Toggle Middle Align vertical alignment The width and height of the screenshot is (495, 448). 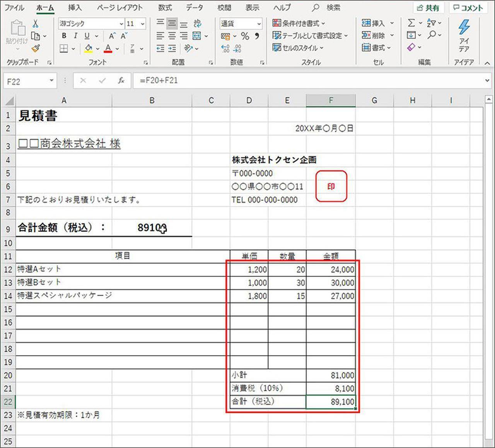pyautogui.click(x=172, y=24)
